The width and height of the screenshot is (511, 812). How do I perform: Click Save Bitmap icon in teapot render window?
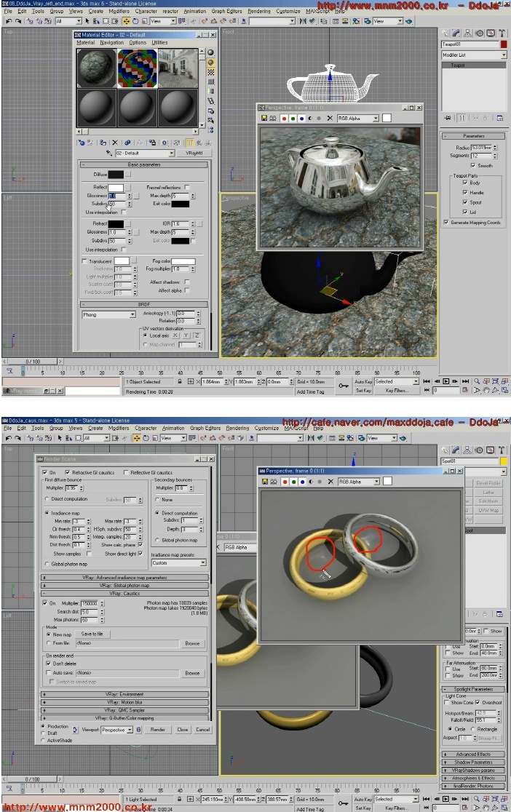point(264,118)
